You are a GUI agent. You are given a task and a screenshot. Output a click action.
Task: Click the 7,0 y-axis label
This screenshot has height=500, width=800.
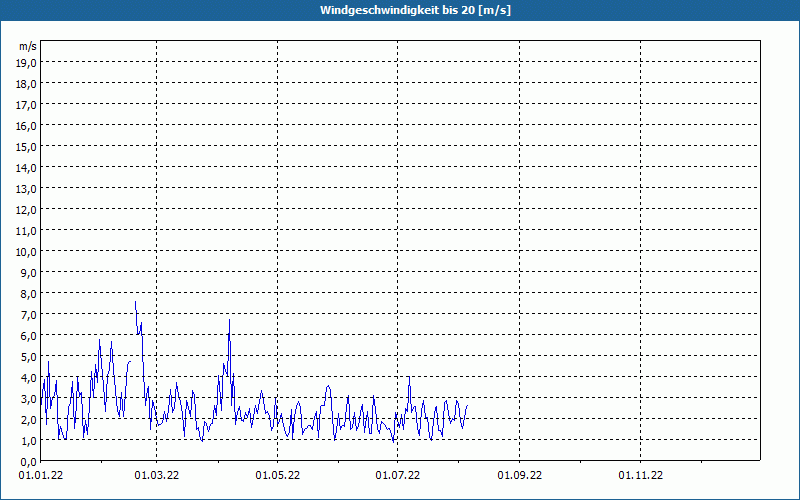tap(28, 315)
